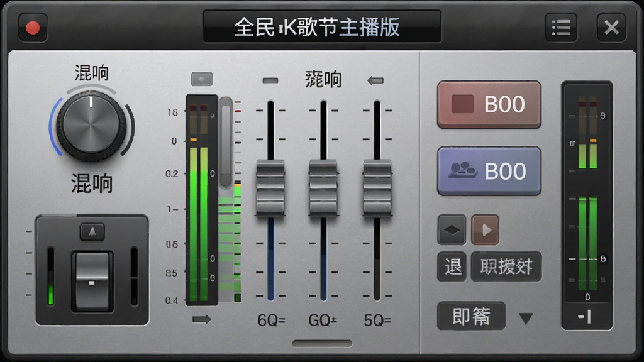Click the GQ± fader handle
644x362 pixels.
point(323,188)
